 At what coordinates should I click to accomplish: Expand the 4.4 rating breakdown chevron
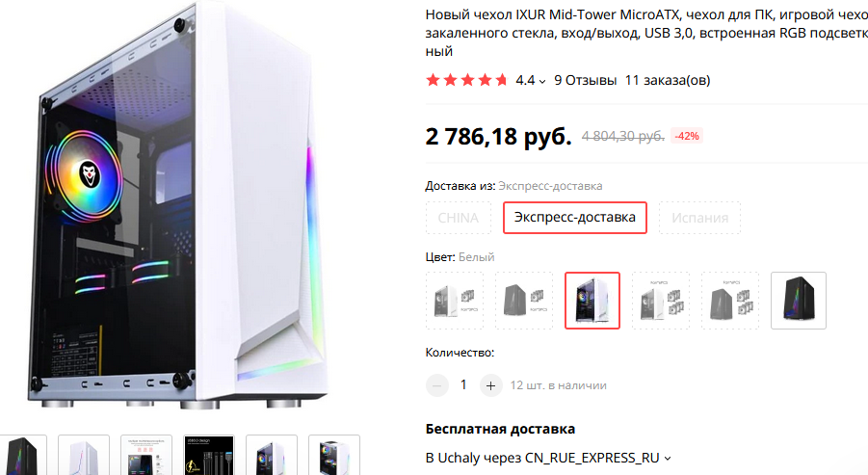(542, 81)
